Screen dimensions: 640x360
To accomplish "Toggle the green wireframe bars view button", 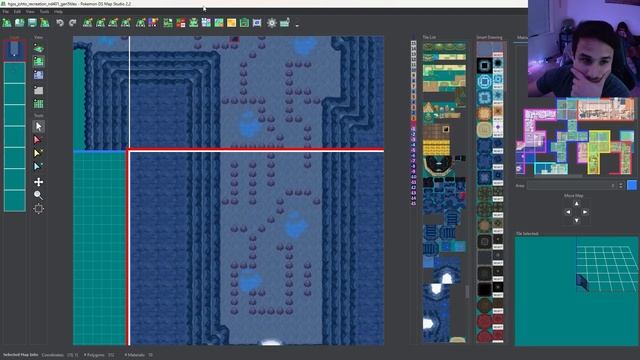I will click(38, 104).
